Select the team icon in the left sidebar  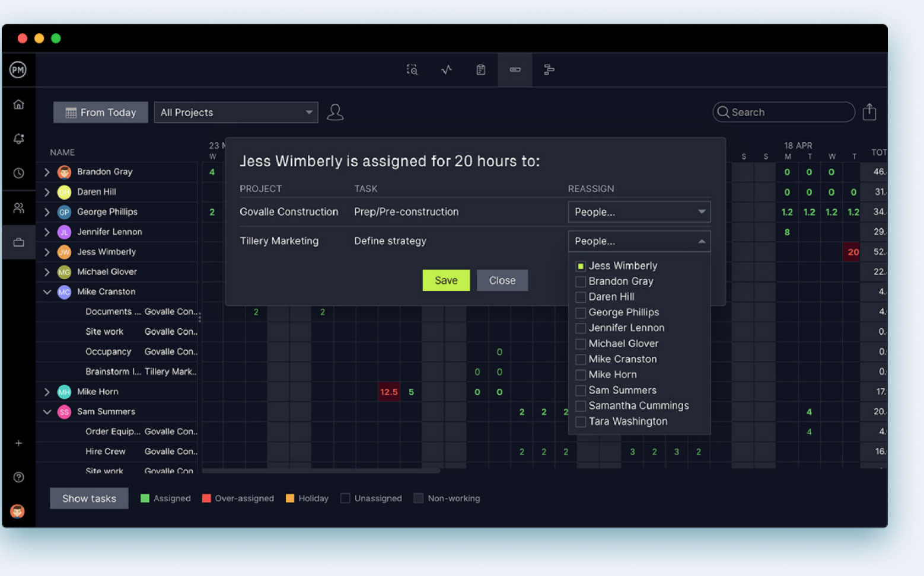click(x=18, y=208)
